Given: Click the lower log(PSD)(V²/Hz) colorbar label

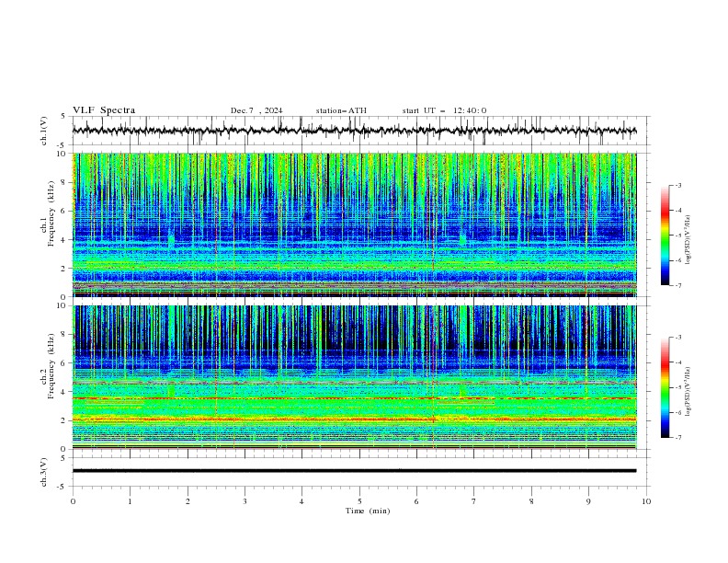Looking at the screenshot, I should pyautogui.click(x=688, y=392).
